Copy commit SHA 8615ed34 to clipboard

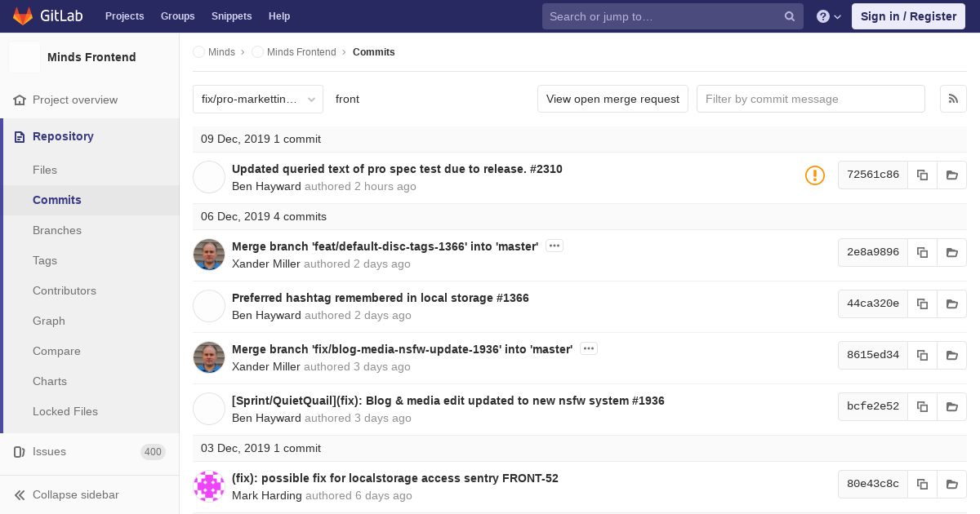coord(922,355)
